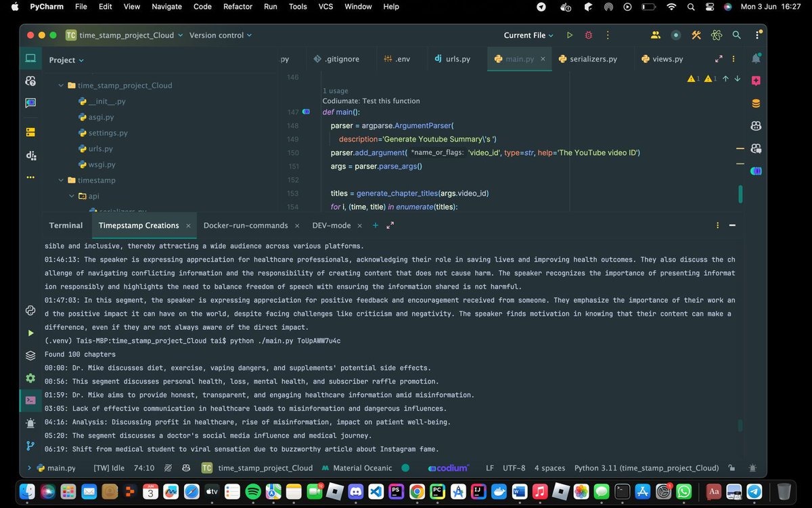Open the Project view dropdown
The width and height of the screenshot is (812, 508).
66,60
